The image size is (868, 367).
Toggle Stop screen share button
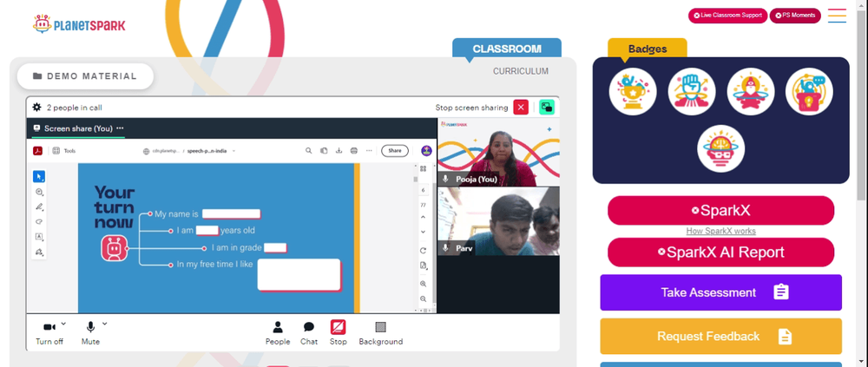pyautogui.click(x=339, y=333)
